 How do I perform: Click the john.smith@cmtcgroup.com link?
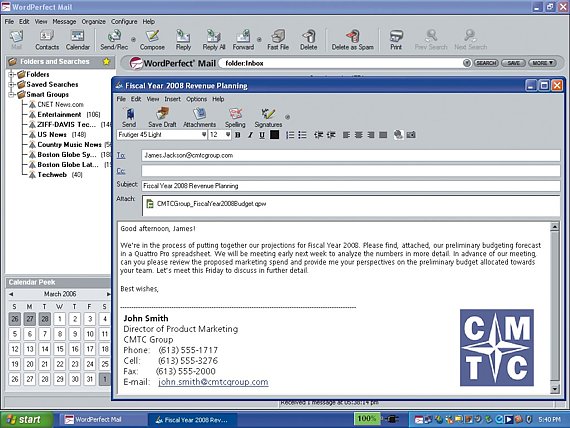pos(213,382)
